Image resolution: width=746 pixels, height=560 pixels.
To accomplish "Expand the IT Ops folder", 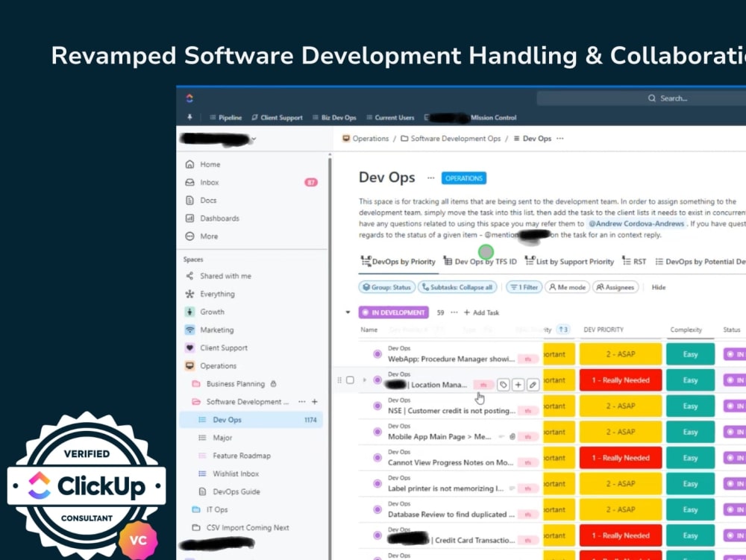I will tap(196, 509).
